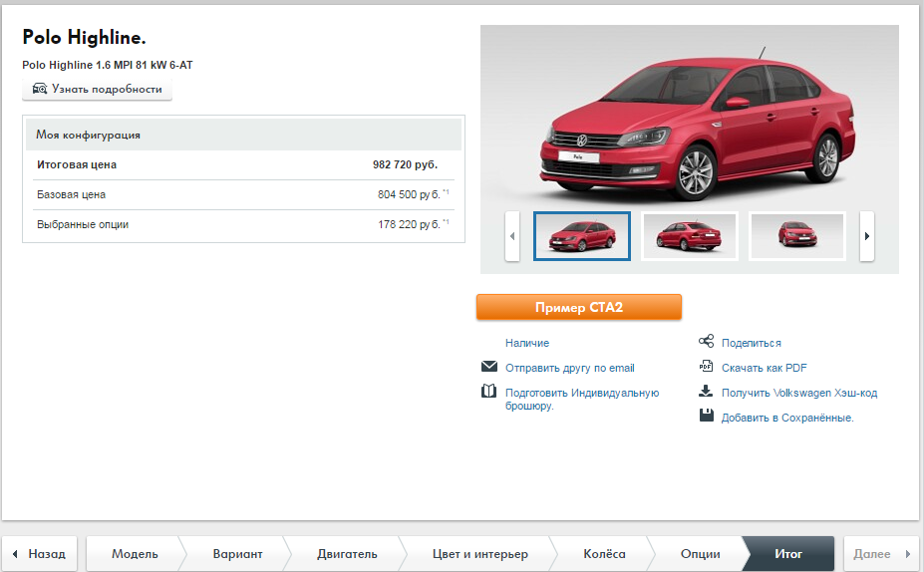Click Получить Volkswagen Хэш-код link

pos(799,393)
